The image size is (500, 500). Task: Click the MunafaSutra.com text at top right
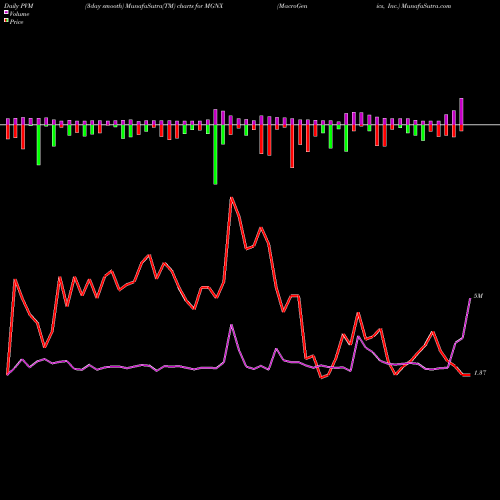point(426,6)
